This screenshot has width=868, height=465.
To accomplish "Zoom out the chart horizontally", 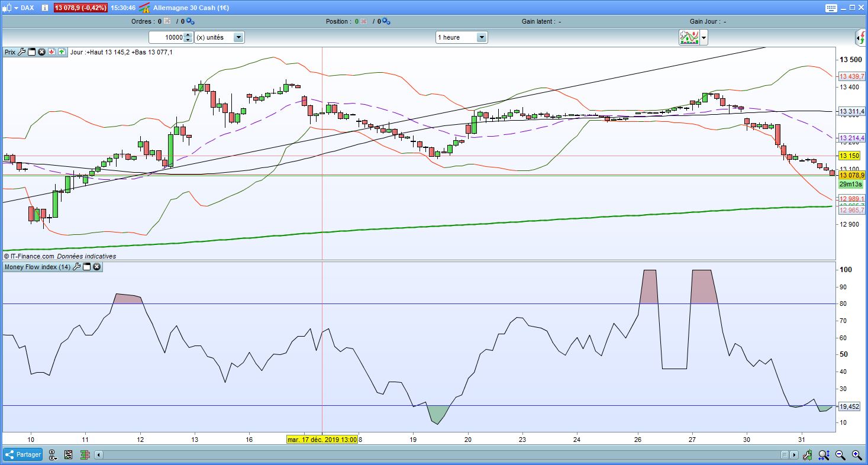I will (x=840, y=454).
